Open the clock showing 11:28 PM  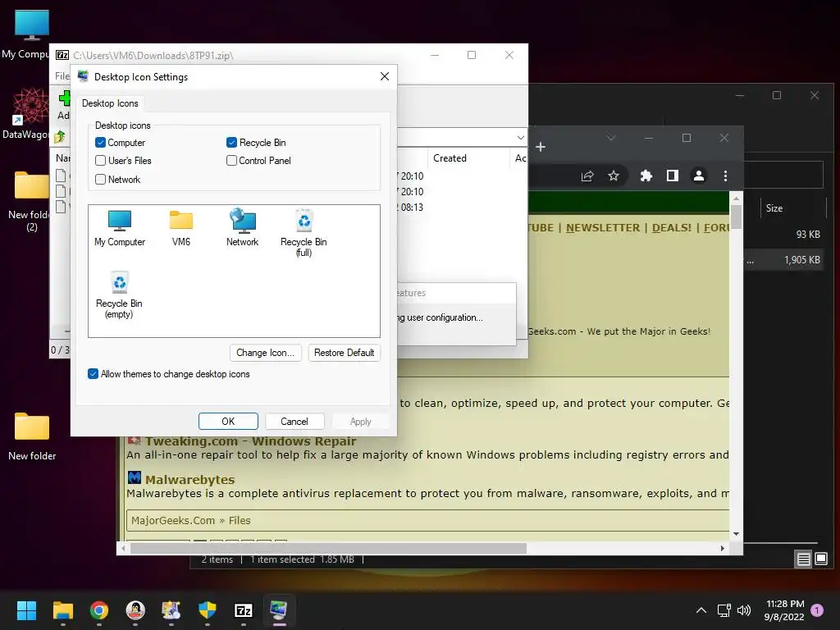(x=785, y=609)
